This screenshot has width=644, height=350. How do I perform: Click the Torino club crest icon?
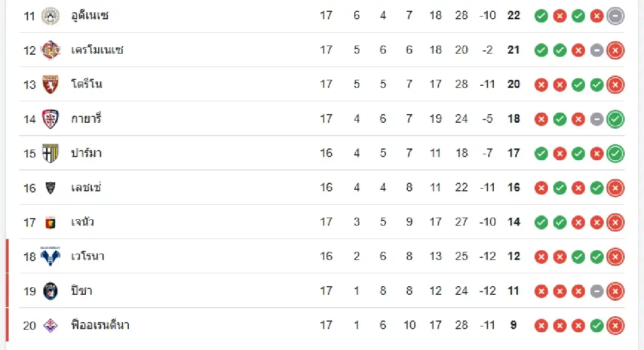pos(50,85)
